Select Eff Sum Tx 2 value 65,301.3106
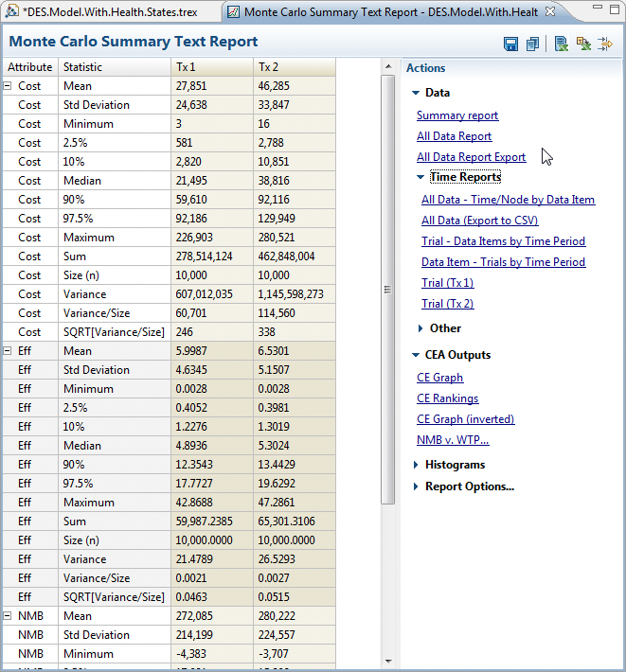 pyautogui.click(x=295, y=522)
